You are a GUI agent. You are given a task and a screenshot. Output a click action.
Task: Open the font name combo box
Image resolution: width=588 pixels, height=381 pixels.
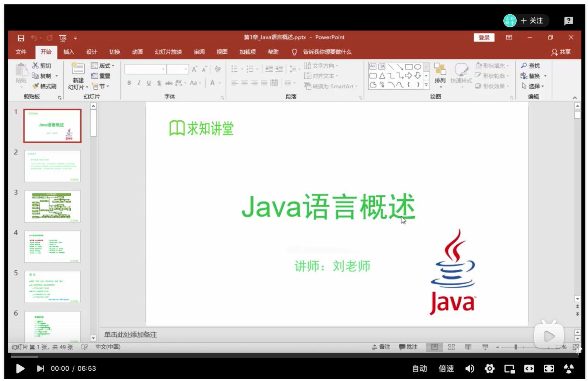(x=145, y=69)
